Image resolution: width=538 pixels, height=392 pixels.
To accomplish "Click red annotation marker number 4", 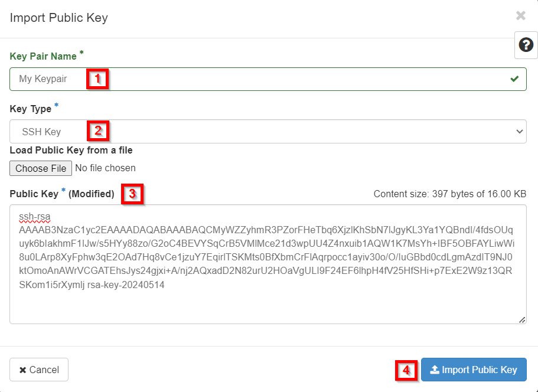I will point(406,370).
